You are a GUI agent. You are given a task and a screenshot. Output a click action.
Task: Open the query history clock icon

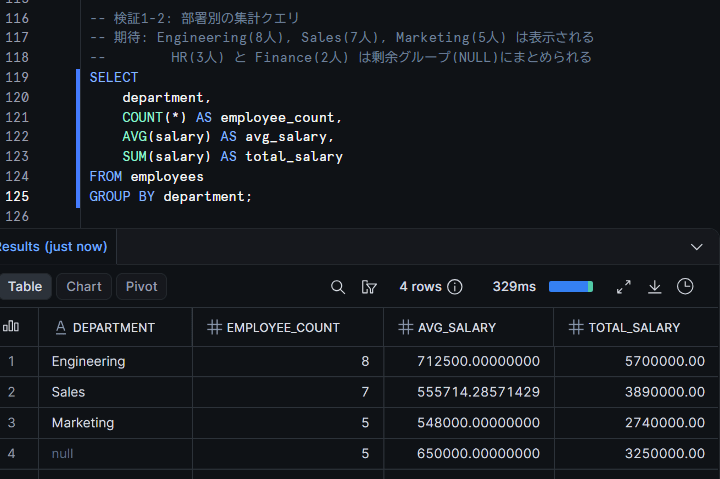click(685, 287)
